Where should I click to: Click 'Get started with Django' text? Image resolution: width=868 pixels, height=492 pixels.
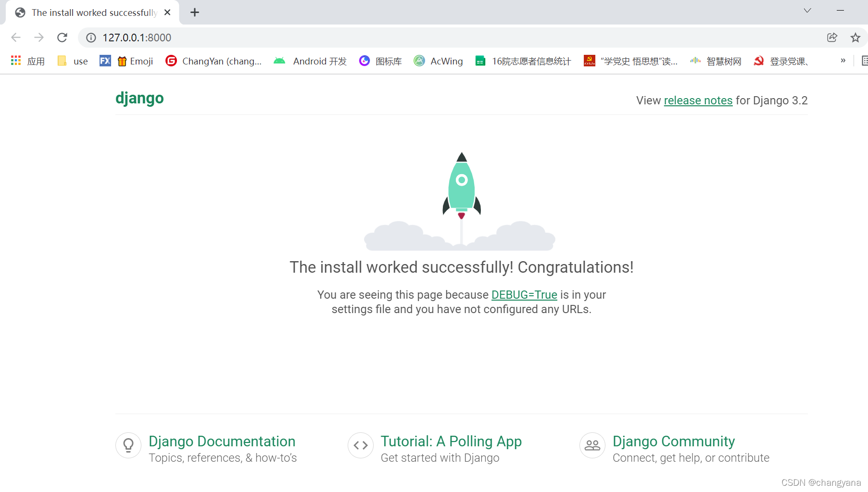[440, 458]
